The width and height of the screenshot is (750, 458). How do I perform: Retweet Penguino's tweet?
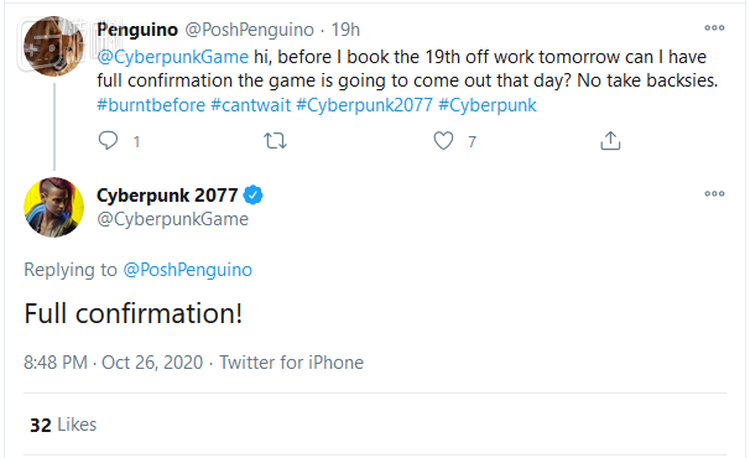(273, 142)
